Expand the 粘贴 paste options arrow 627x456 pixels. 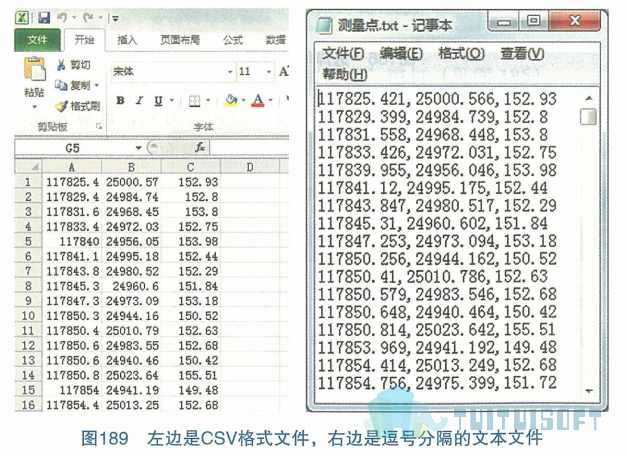34,107
